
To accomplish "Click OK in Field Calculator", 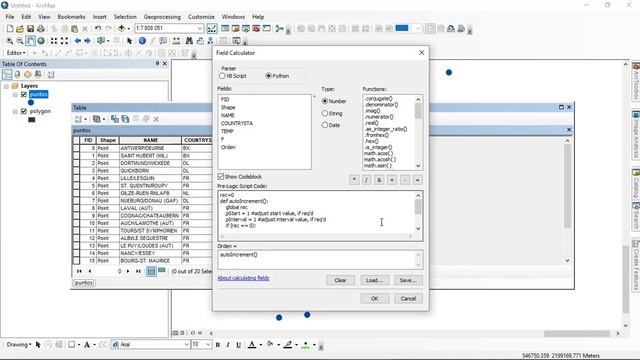I will click(375, 298).
